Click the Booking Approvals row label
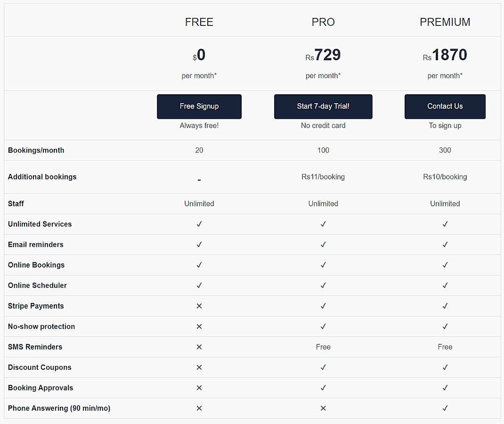Screen dimensions: 504x424 pos(41,388)
